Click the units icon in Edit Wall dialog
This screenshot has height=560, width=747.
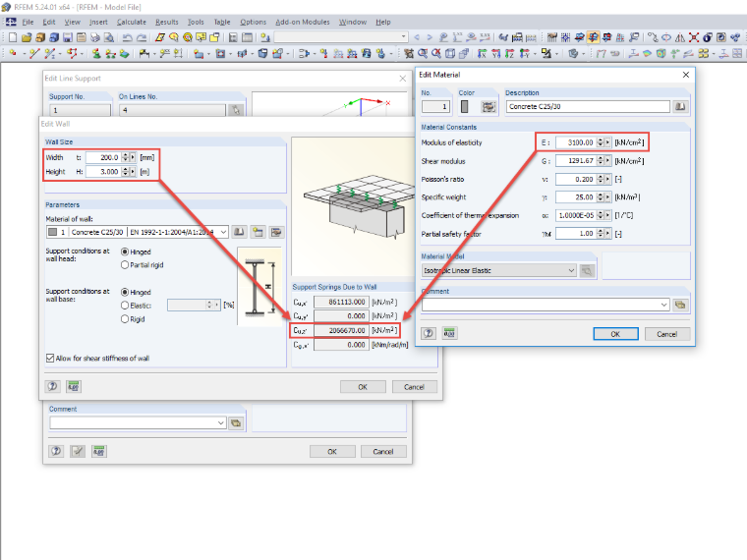click(74, 386)
